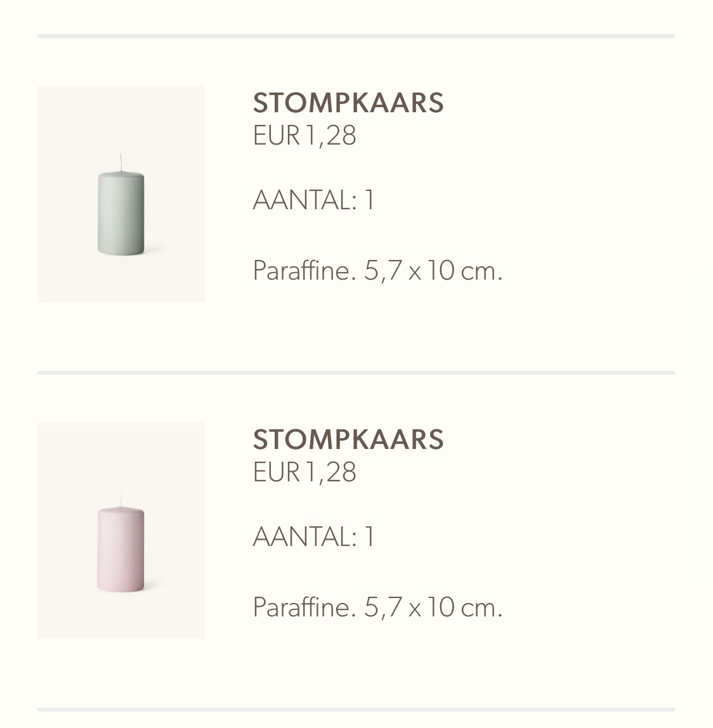The width and height of the screenshot is (713, 728).
Task: Click the green candle's Paraffine 5,7 x 10 cm description
Action: point(377,270)
